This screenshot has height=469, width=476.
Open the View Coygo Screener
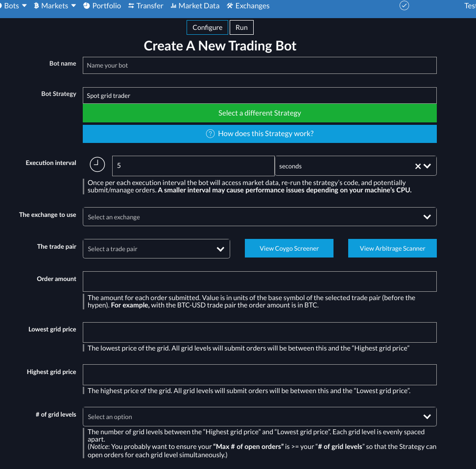tap(289, 248)
